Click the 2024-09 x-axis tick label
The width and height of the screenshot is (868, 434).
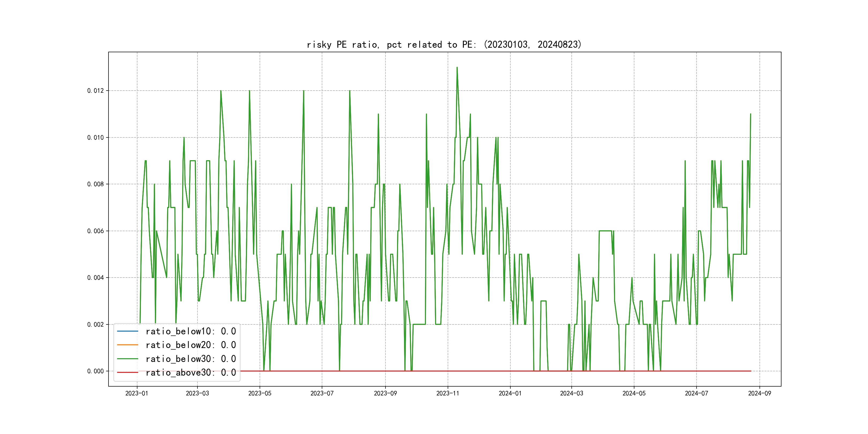759,393
